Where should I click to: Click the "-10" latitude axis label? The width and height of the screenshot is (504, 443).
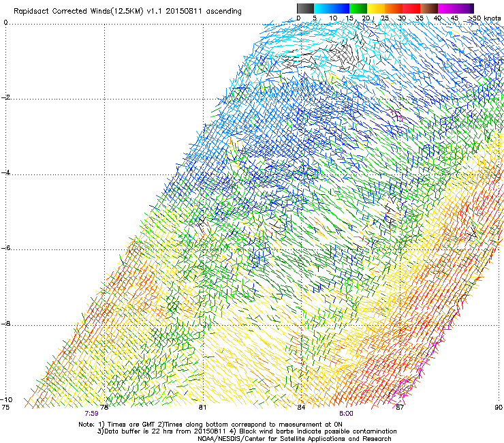coord(6,399)
